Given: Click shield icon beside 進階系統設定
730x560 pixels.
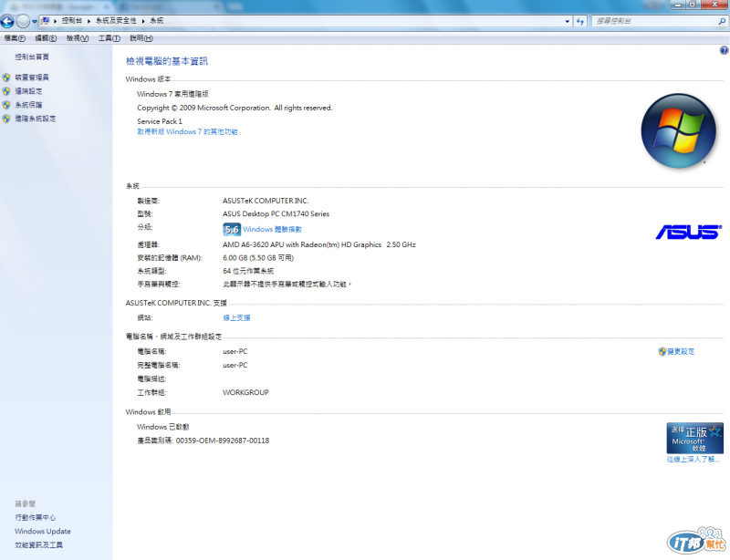Looking at the screenshot, I should click(x=6, y=119).
